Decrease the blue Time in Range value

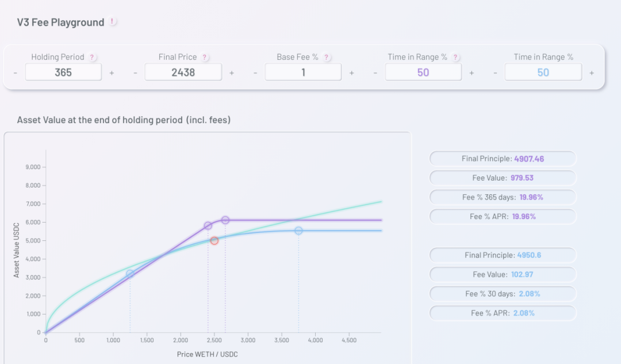point(495,73)
